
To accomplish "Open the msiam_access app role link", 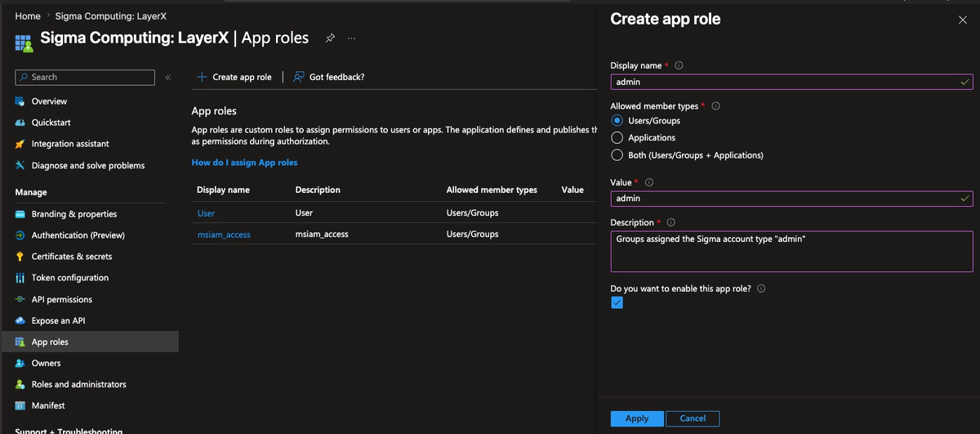I will (x=224, y=235).
